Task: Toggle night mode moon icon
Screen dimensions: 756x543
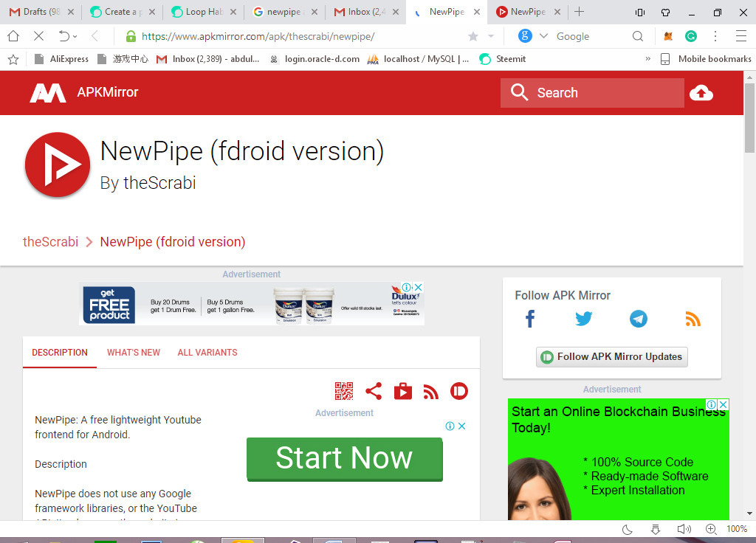Action: click(x=628, y=530)
